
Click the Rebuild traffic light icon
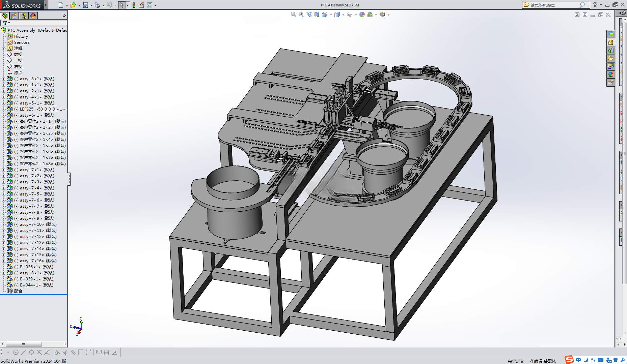(134, 5)
